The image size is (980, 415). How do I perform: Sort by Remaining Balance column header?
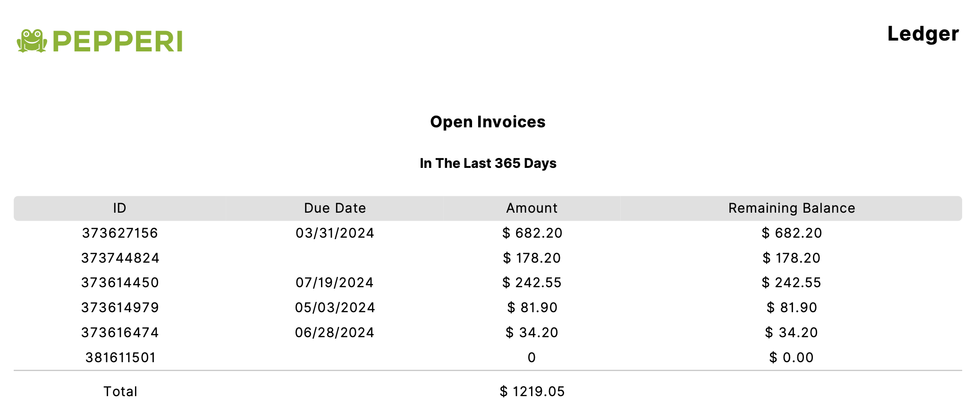(x=792, y=208)
